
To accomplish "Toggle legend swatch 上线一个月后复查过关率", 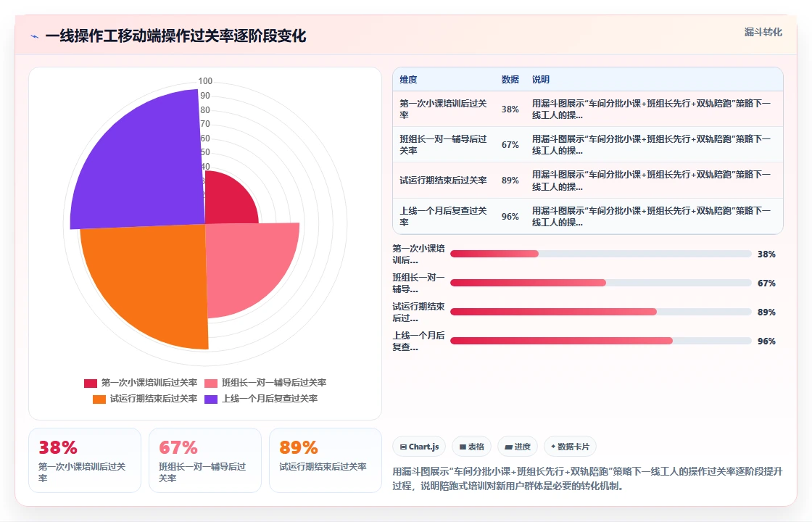I will tap(211, 399).
